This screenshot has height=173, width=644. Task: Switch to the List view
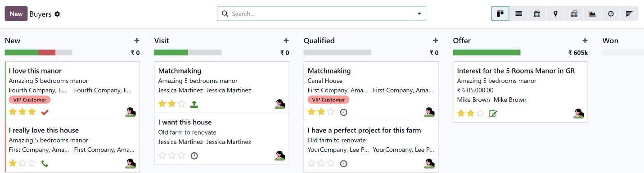tap(518, 14)
